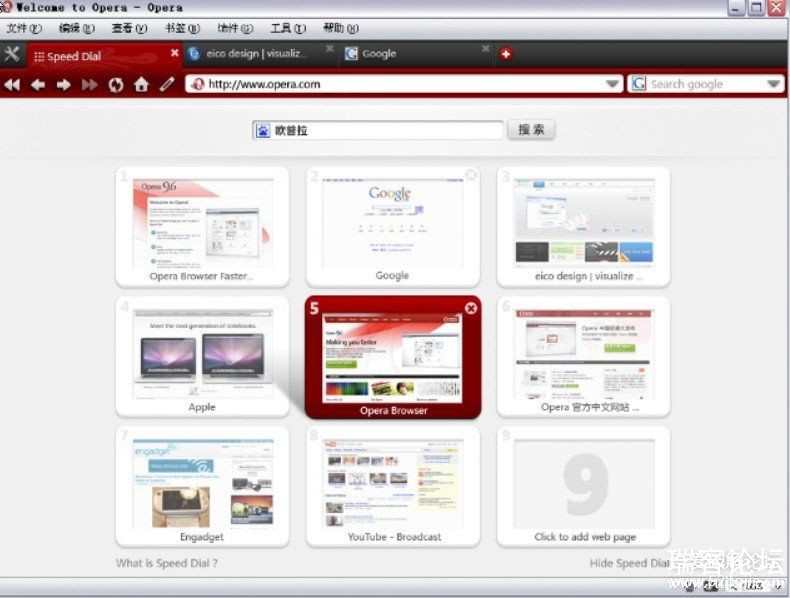Switch to the Google tab

(x=416, y=54)
